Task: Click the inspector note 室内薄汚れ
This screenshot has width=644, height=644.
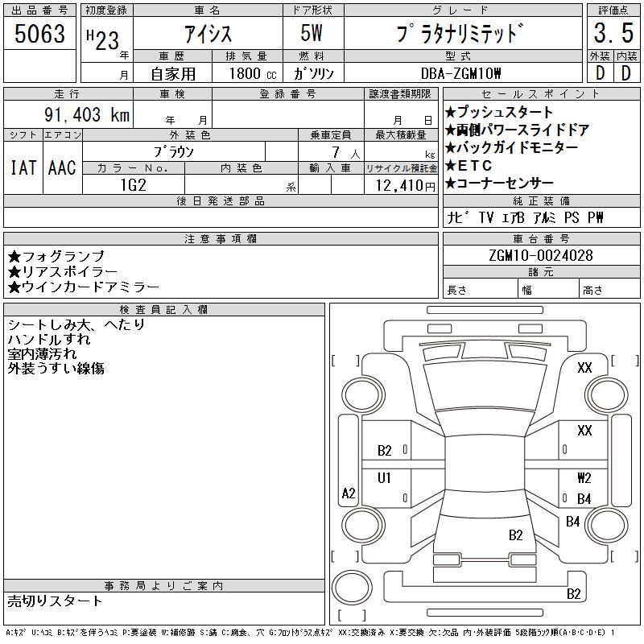Action: 42,353
